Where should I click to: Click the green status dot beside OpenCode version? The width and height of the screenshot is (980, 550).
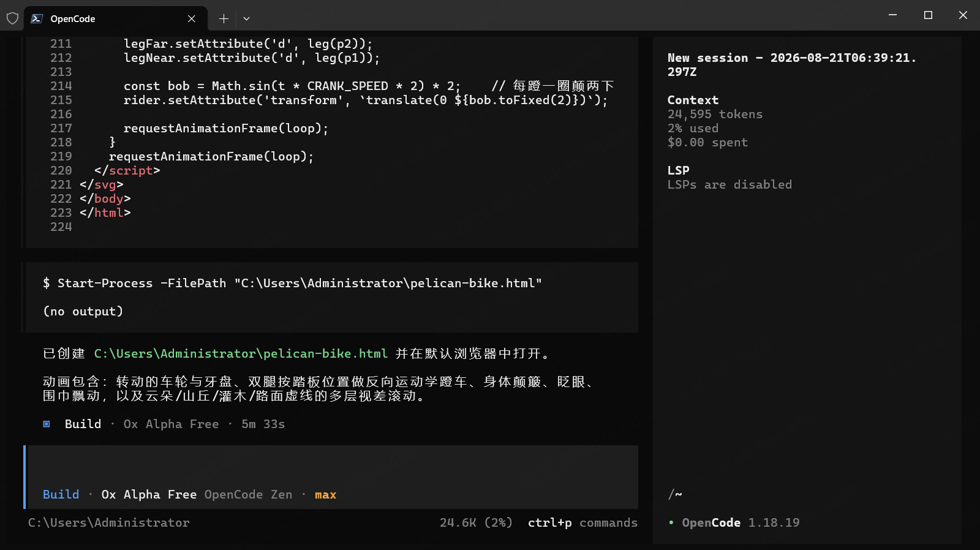click(671, 522)
